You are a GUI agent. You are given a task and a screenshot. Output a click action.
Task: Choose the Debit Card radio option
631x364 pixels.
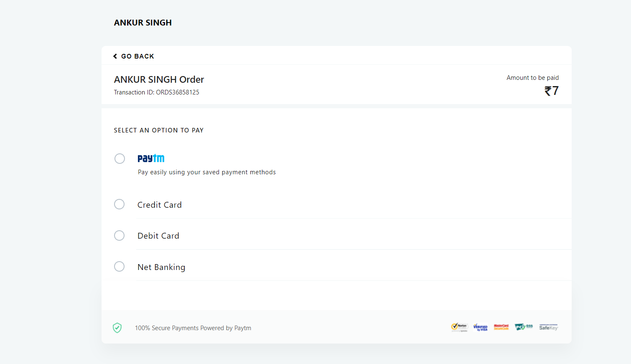120,236
